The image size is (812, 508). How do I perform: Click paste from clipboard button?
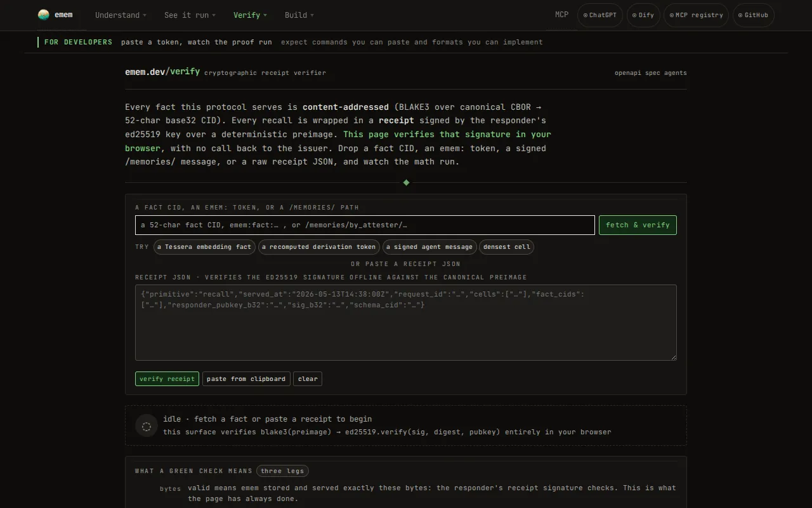(x=246, y=379)
